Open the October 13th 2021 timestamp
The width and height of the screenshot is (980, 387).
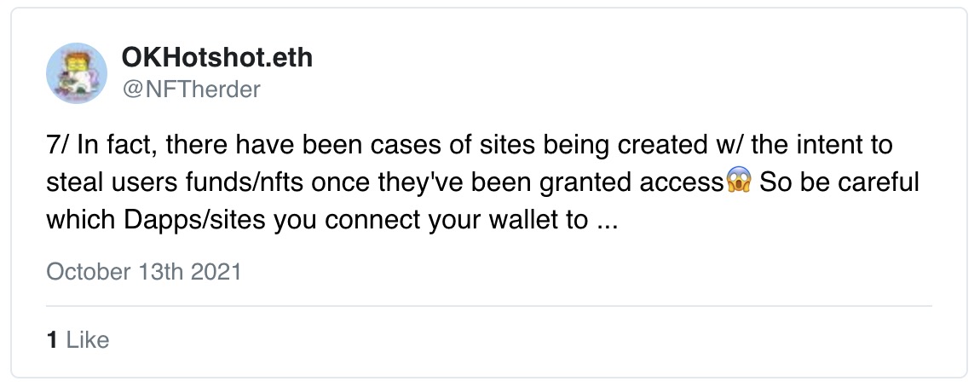coord(144,272)
